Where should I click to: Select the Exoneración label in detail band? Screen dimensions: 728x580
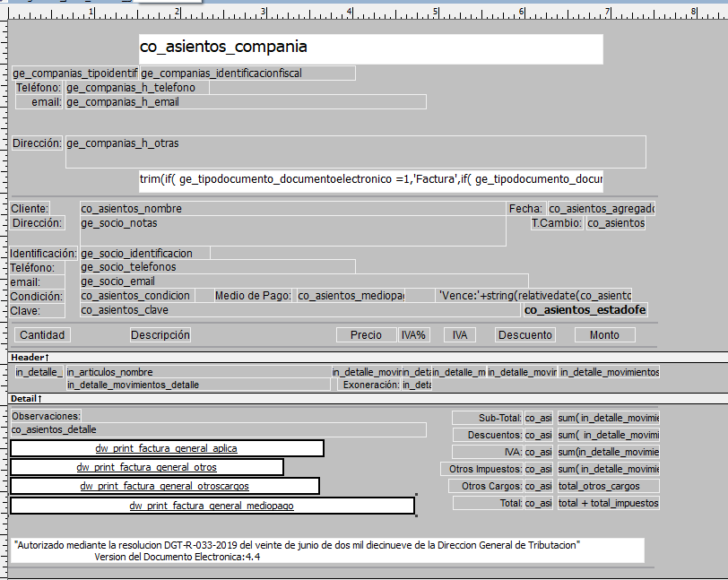(x=370, y=385)
